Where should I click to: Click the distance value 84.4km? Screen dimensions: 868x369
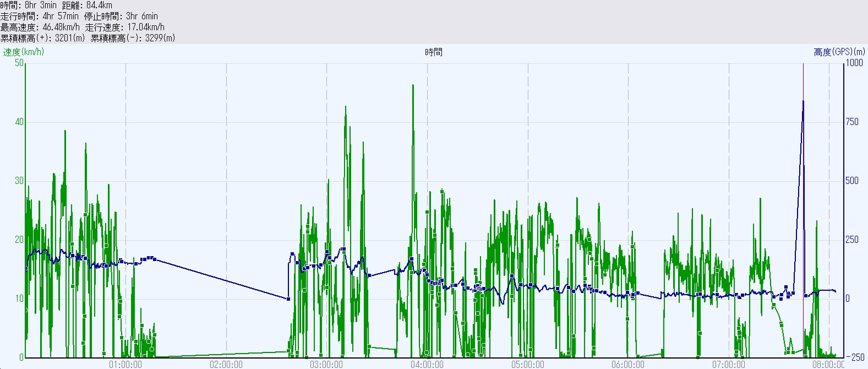pyautogui.click(x=99, y=5)
